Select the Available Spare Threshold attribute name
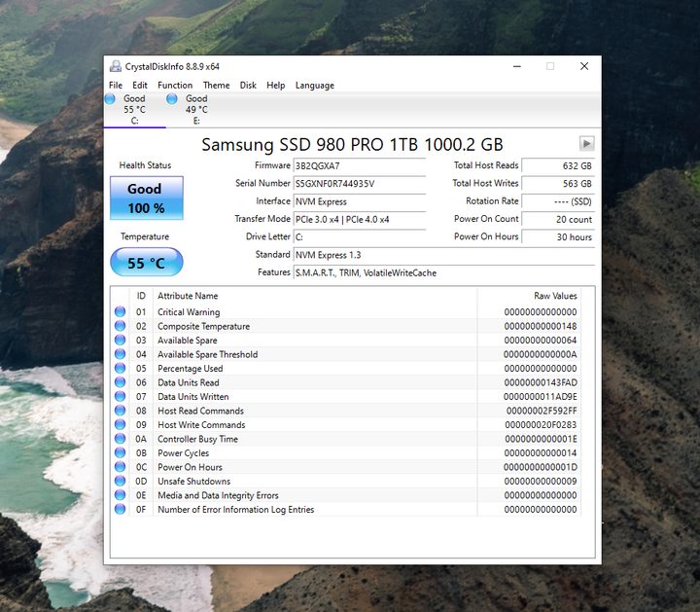The width and height of the screenshot is (700, 612). pyautogui.click(x=208, y=354)
